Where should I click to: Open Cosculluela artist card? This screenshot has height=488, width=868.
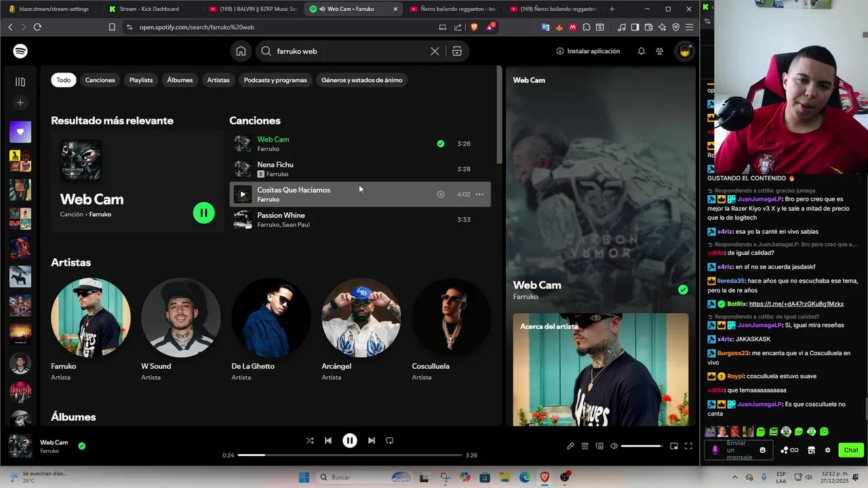[452, 329]
